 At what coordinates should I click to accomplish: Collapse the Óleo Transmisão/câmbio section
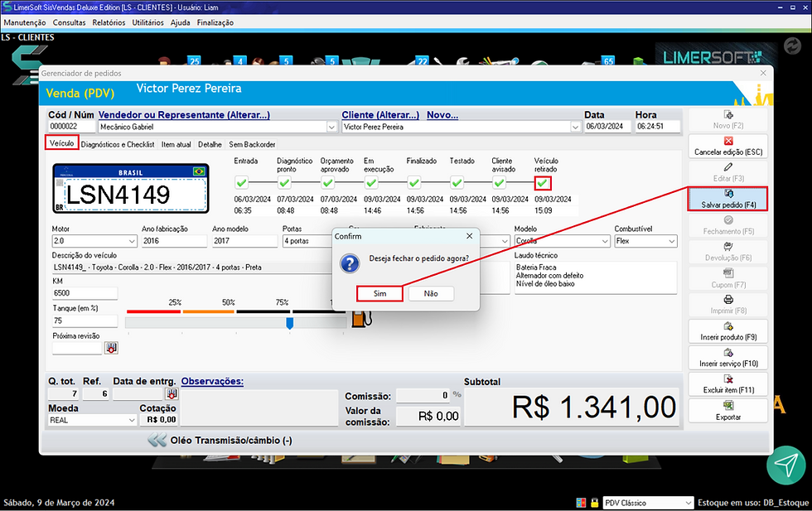point(156,440)
